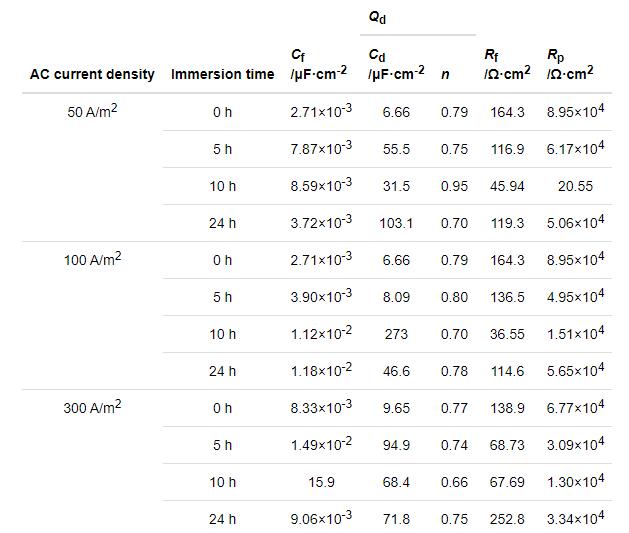The height and width of the screenshot is (533, 629).
Task: Select the Cd cell value 273
Action: [x=396, y=334]
